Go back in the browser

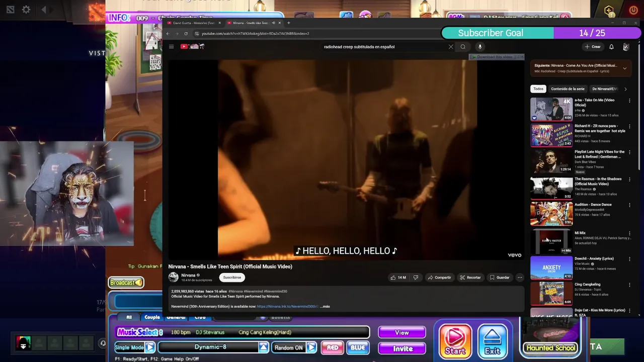click(168, 34)
